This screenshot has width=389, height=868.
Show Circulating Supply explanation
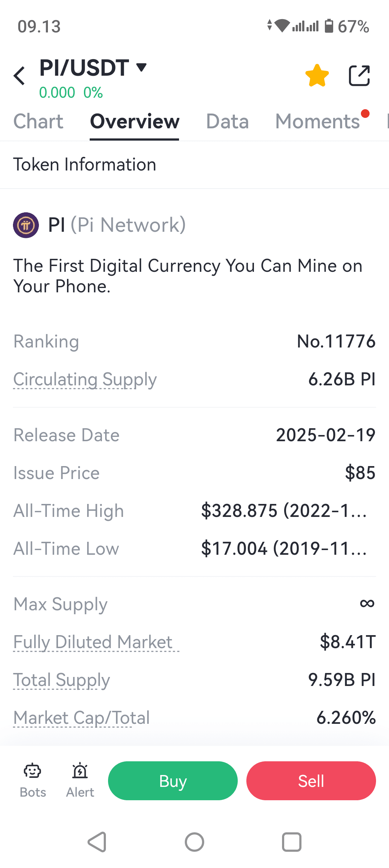coord(85,380)
